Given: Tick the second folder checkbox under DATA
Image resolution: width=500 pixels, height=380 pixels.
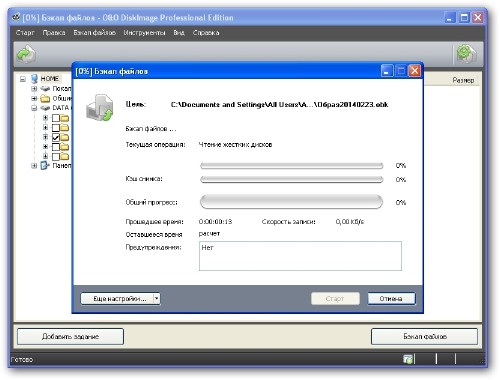Looking at the screenshot, I should 56,127.
